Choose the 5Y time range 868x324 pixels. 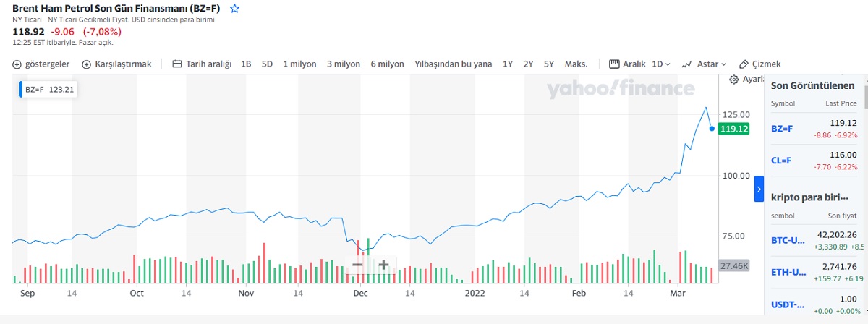click(x=549, y=64)
